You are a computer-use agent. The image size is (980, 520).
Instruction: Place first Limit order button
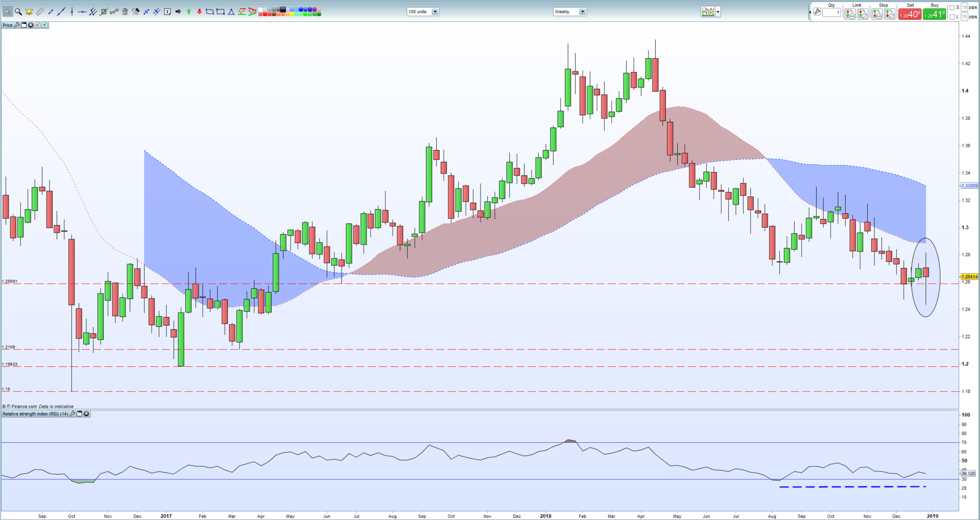850,14
